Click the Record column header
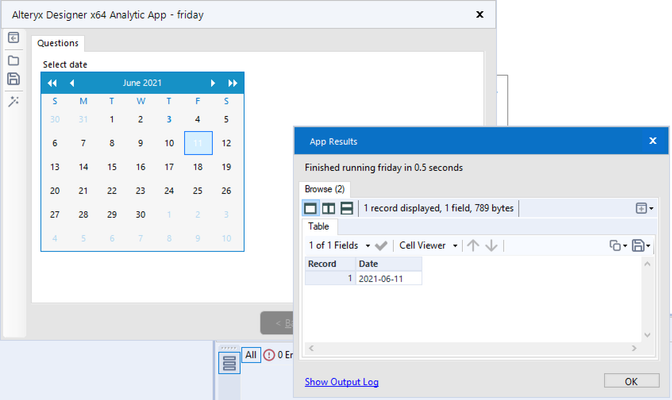This screenshot has height=400, width=672. coord(330,264)
